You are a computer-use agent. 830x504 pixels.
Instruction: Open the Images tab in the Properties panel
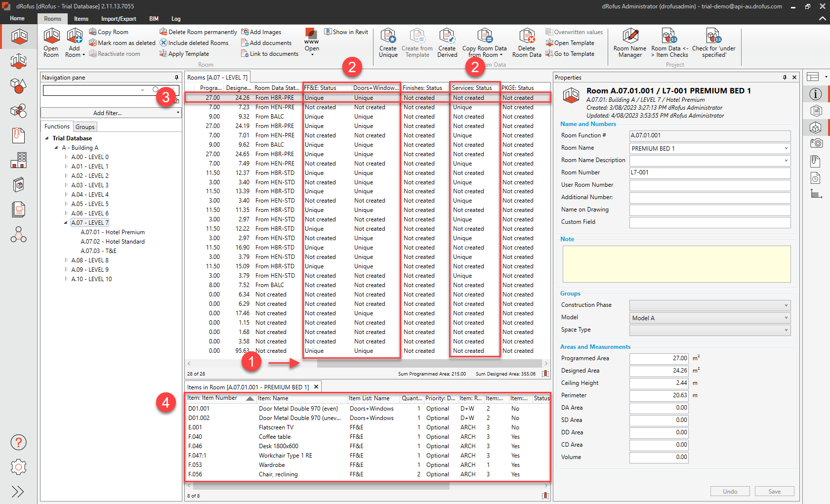816,143
